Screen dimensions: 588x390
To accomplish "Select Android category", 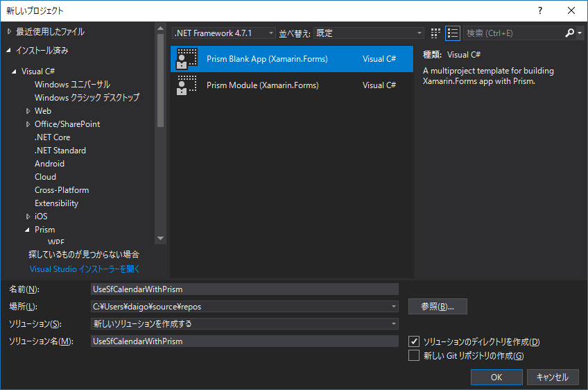I will (x=49, y=164).
